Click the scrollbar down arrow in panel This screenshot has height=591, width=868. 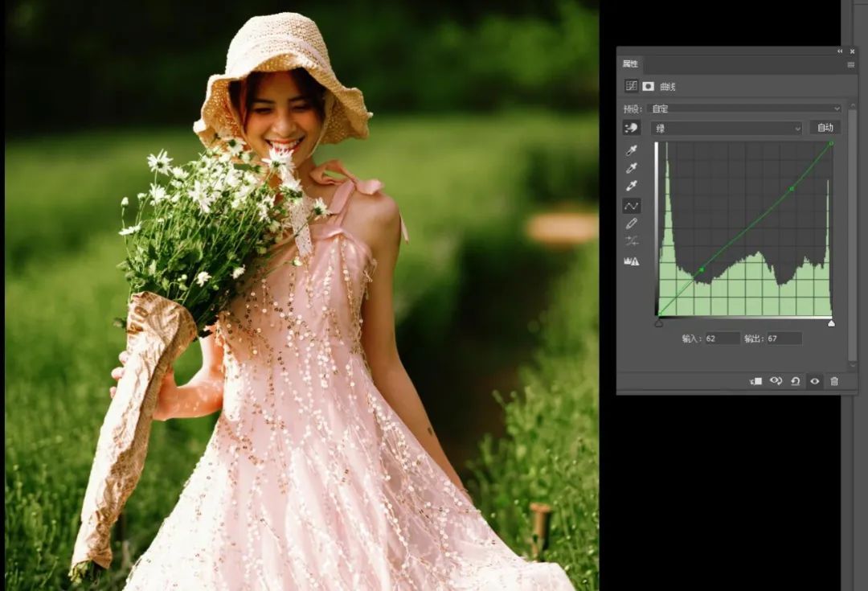[852, 366]
